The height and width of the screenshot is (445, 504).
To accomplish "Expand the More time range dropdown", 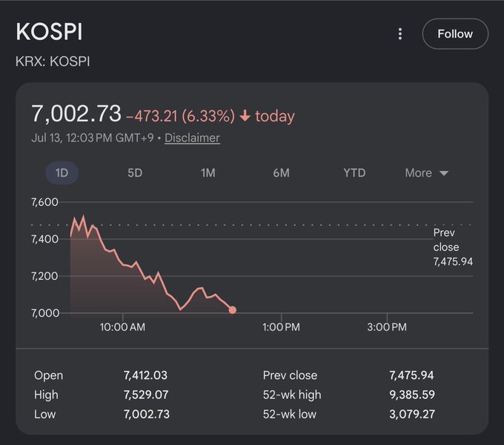I will pos(426,173).
